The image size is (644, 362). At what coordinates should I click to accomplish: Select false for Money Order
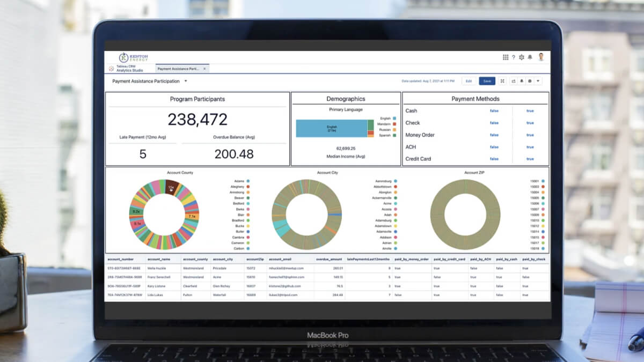pos(494,135)
